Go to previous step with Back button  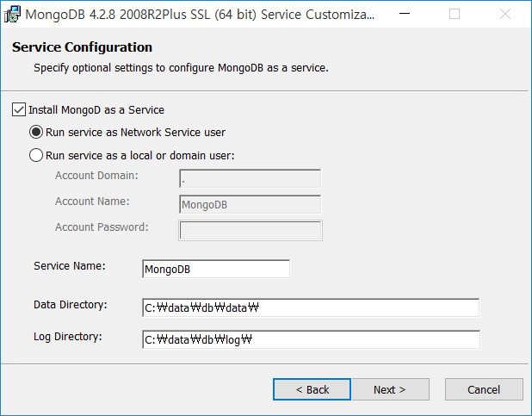coord(312,389)
